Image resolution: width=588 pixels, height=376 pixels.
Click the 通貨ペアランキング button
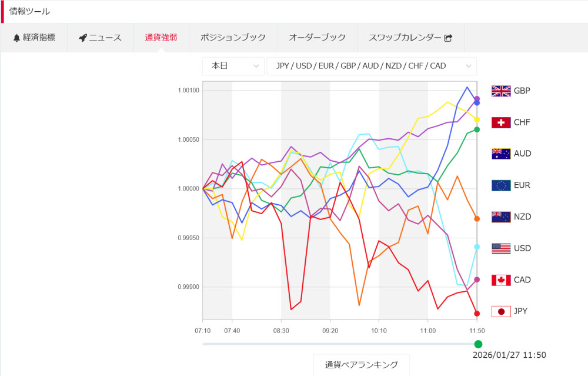click(x=362, y=365)
